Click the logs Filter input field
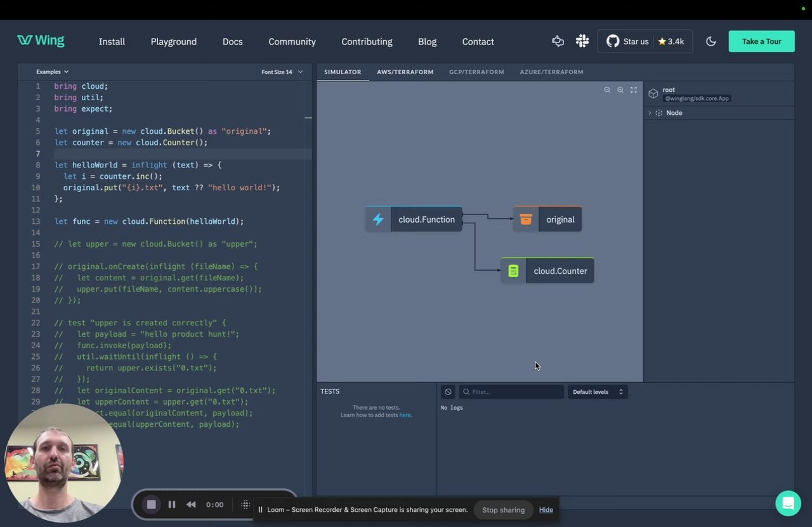 (515, 392)
